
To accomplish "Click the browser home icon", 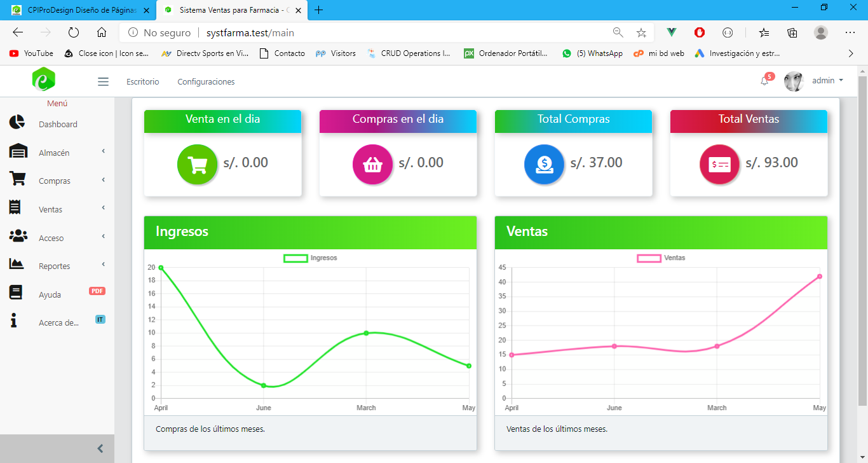I will (102, 32).
